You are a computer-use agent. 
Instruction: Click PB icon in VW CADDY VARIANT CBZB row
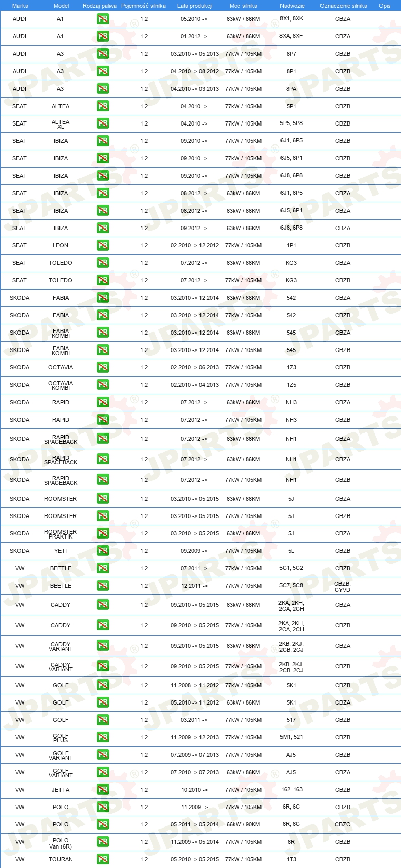(103, 666)
